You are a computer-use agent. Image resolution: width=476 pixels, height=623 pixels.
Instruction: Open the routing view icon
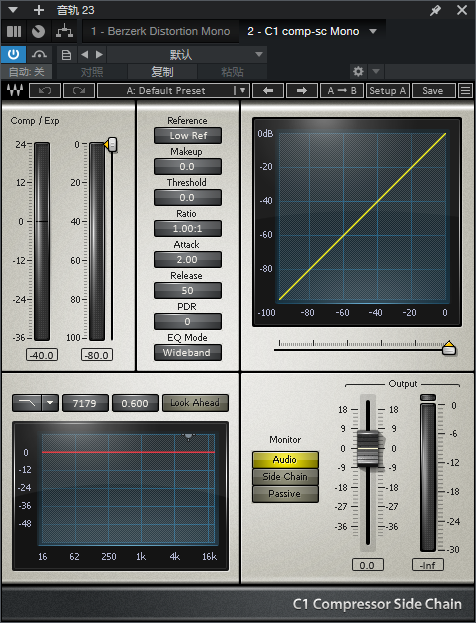coord(64,31)
